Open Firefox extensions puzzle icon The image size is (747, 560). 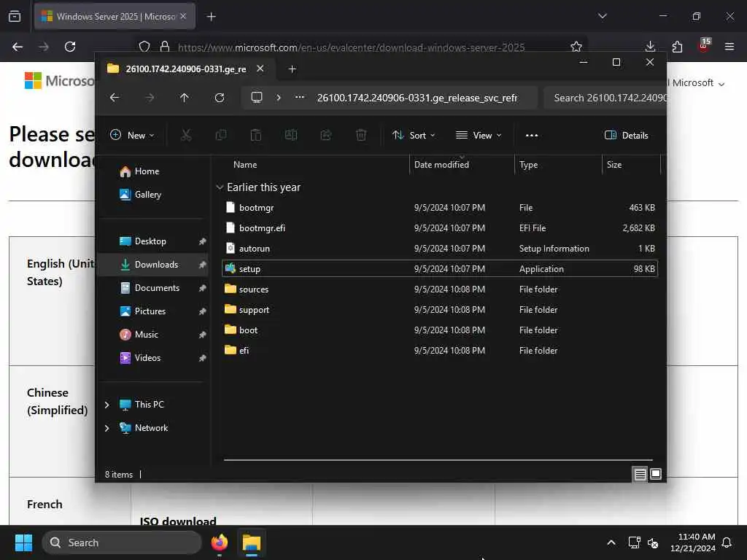(677, 47)
